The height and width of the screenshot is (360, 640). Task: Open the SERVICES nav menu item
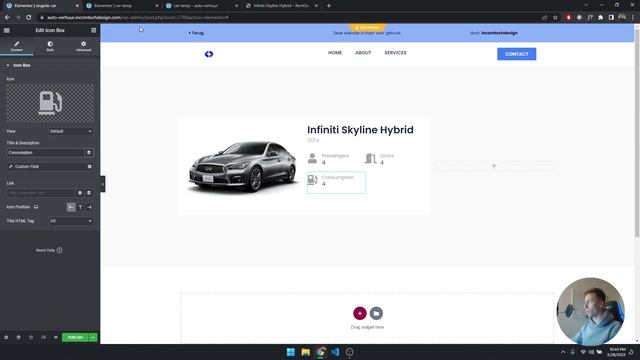[x=395, y=53]
